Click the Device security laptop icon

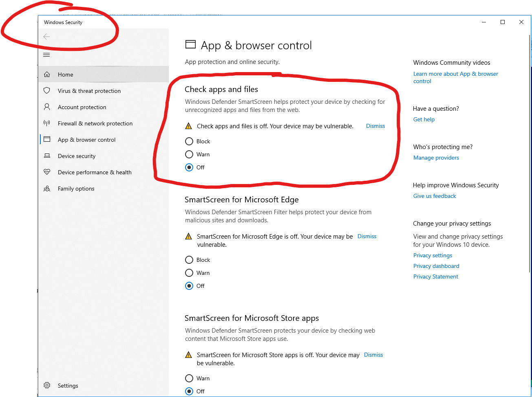(47, 156)
